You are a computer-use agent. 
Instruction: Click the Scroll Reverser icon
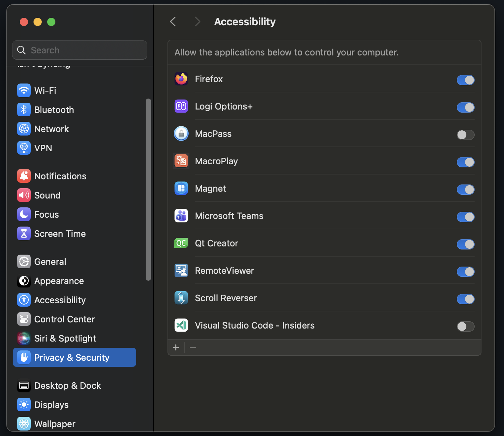181,298
